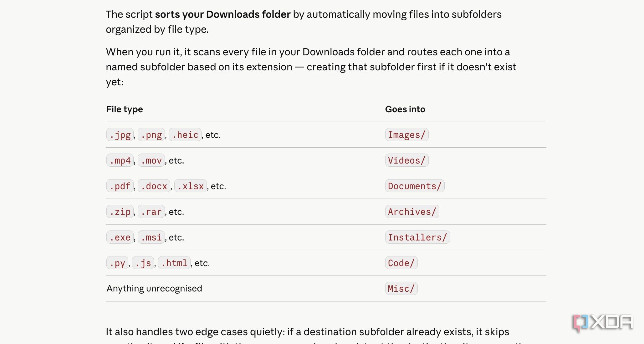Select the .png extension code tag
644x344 pixels.
(x=151, y=135)
